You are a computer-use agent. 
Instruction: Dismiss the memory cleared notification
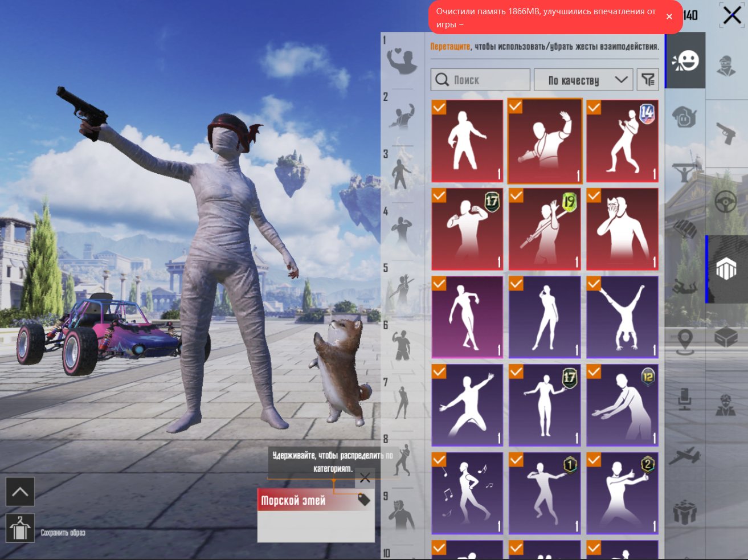(669, 17)
